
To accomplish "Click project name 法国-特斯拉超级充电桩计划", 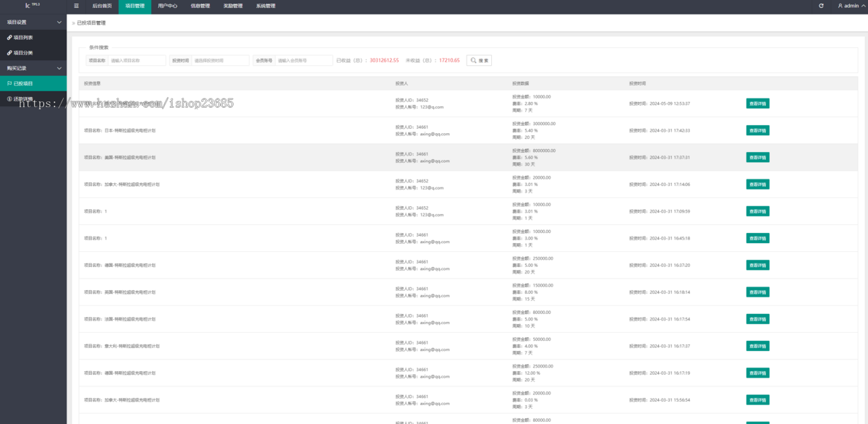I will point(130,319).
